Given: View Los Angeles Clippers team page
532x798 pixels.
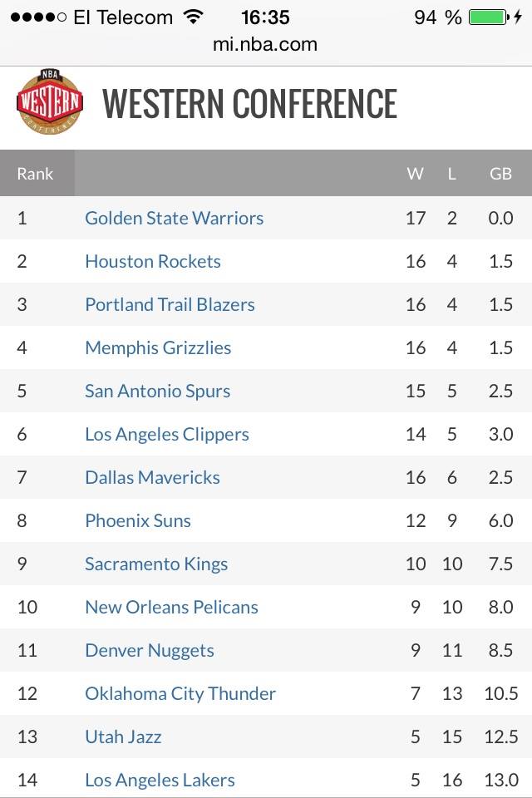Looking at the screenshot, I should click(167, 434).
